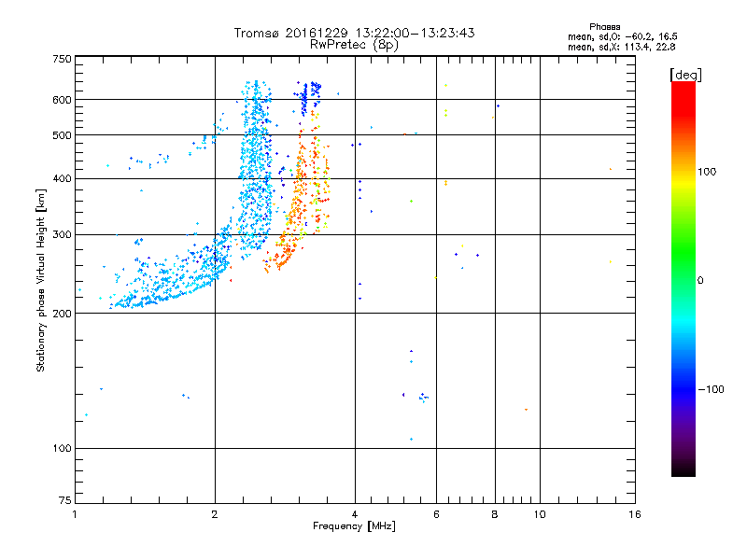The image size is (747, 560).
Task: Click the y-axis tick label "100" on the left
Action: 62,449
